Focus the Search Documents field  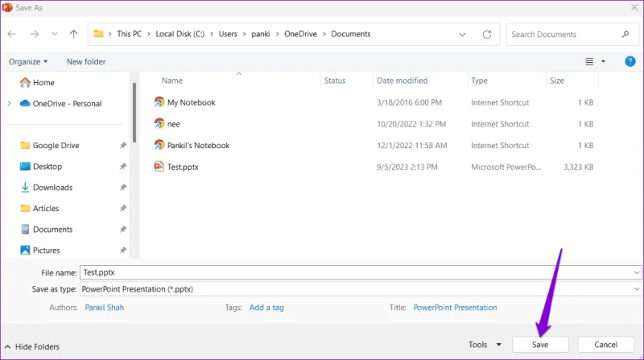tap(572, 35)
